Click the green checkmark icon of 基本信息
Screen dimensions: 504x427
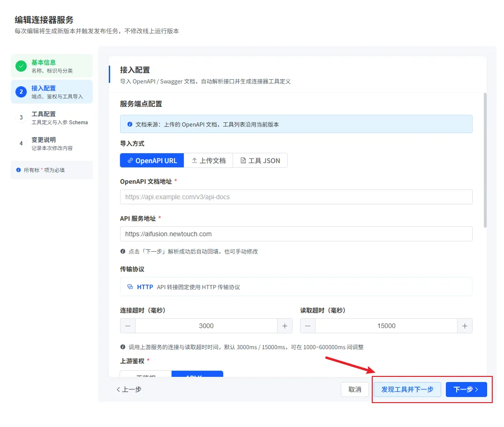click(21, 66)
